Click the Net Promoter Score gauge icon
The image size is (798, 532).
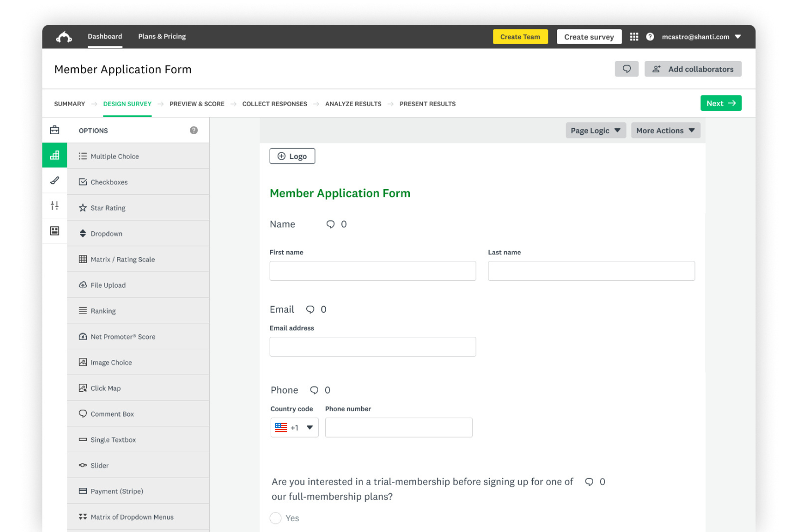(82, 336)
